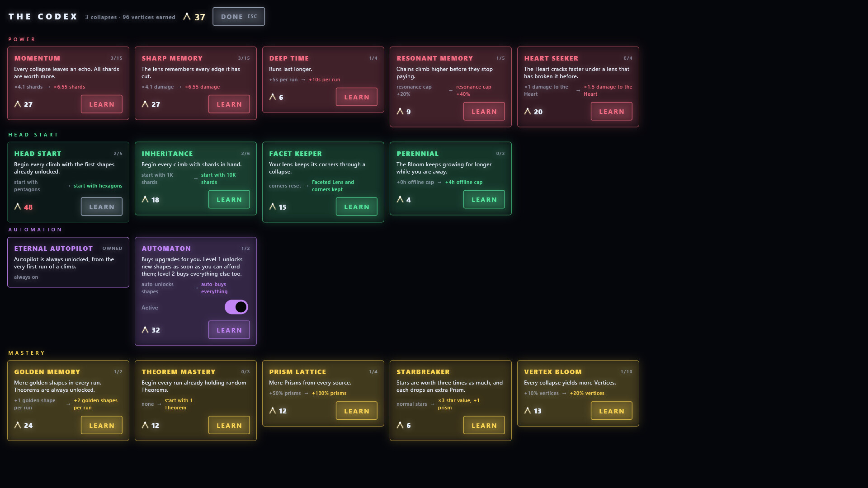Image resolution: width=868 pixels, height=488 pixels.
Task: Click the vertex cost icon on Inheritance
Action: [145, 200]
